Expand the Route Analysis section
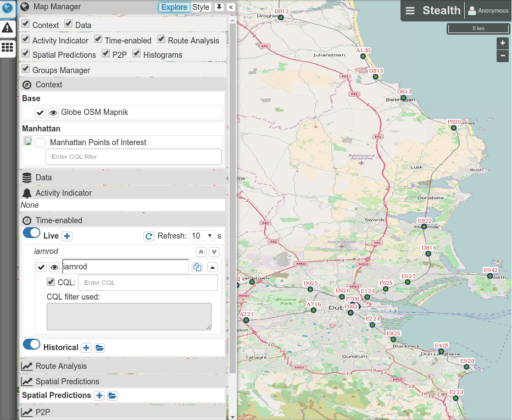This screenshot has width=512, height=420. pos(60,366)
